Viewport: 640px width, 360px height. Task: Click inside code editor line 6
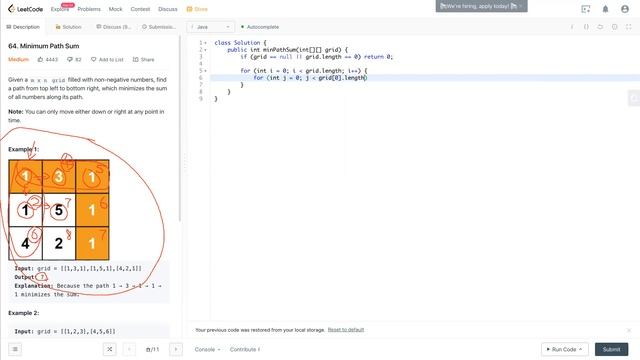[424, 78]
